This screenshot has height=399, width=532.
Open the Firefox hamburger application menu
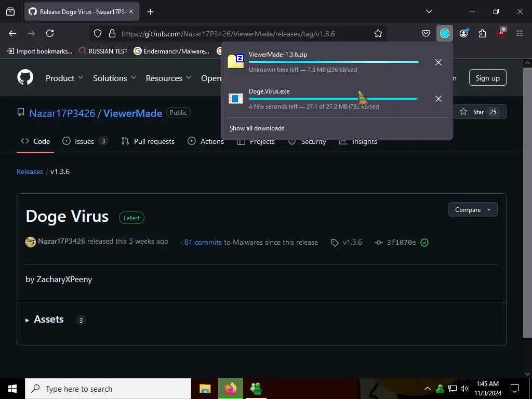click(x=519, y=33)
